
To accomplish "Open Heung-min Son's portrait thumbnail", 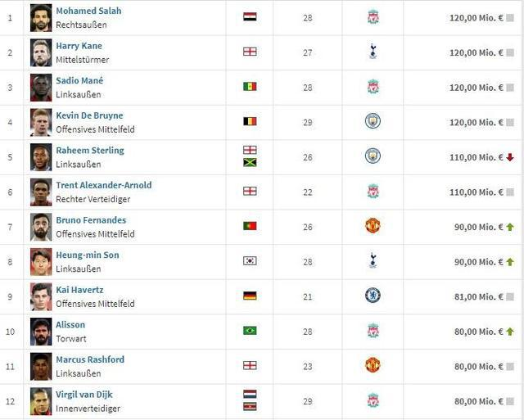I will tap(41, 261).
